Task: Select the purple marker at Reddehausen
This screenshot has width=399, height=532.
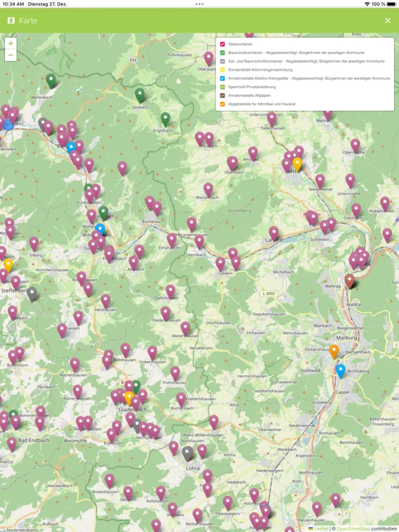Action: coord(384,204)
